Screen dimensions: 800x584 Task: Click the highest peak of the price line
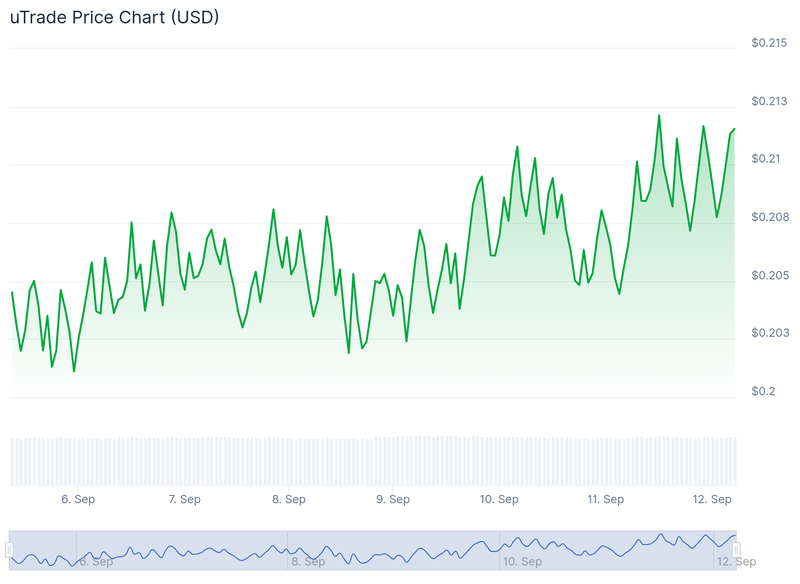coord(659,115)
